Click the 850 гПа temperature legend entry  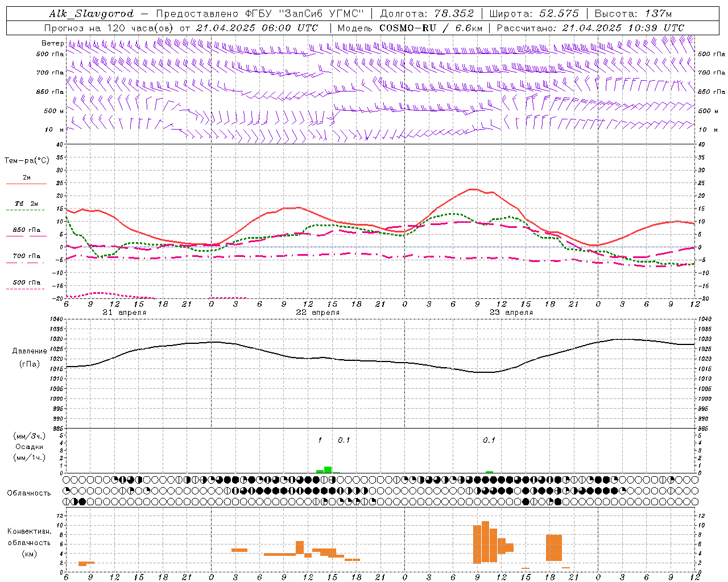27,230
